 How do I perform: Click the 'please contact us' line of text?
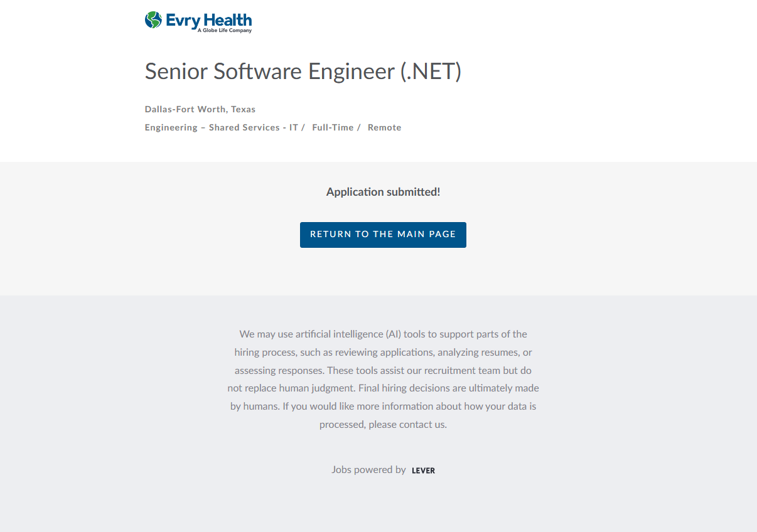pos(383,424)
